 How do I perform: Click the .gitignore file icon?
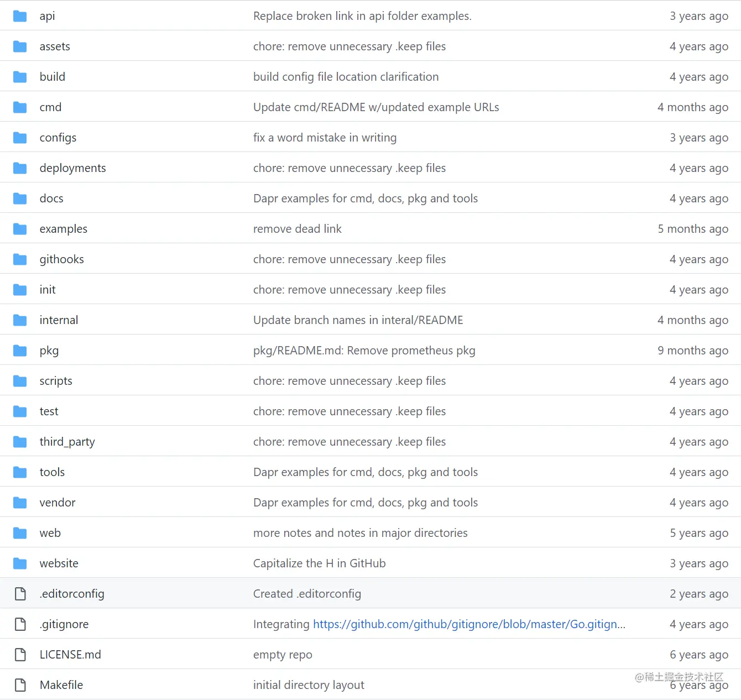click(20, 624)
